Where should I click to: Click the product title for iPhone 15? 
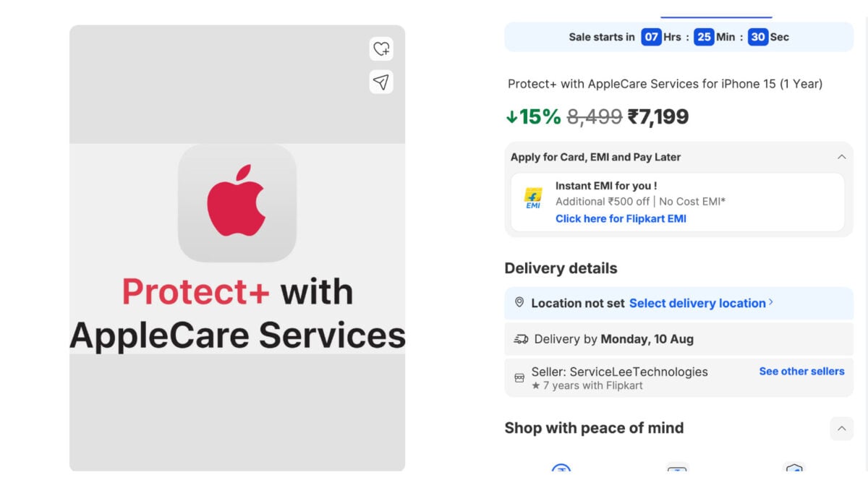click(665, 84)
